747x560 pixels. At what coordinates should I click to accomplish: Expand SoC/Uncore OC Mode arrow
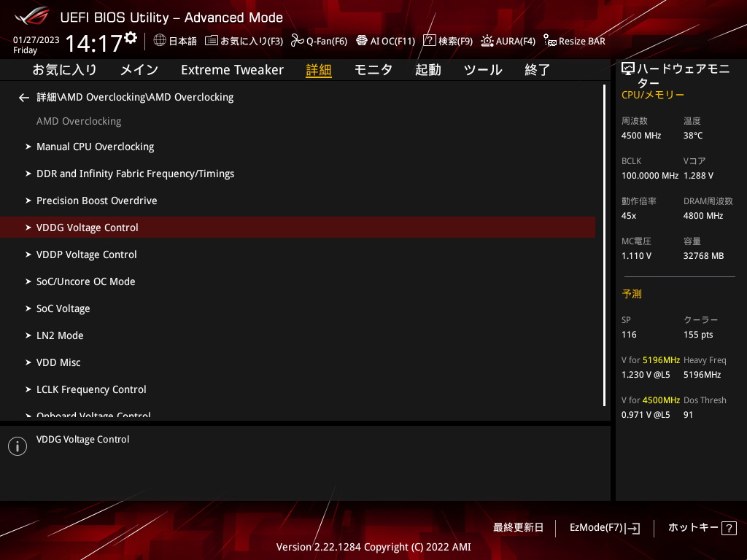click(28, 281)
